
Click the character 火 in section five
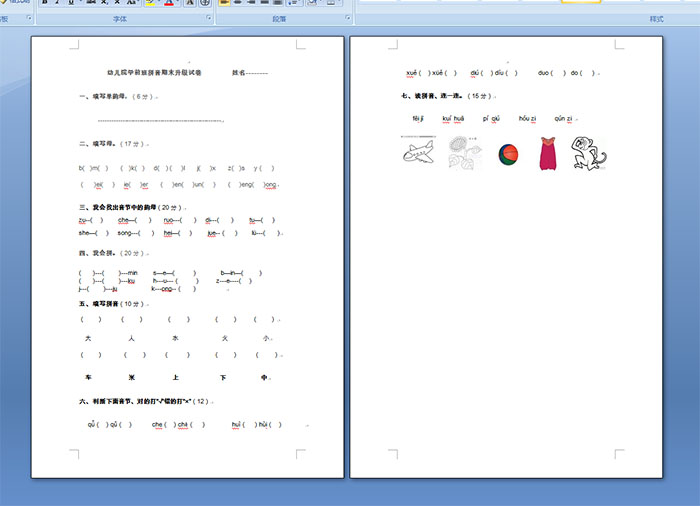pyautogui.click(x=225, y=339)
